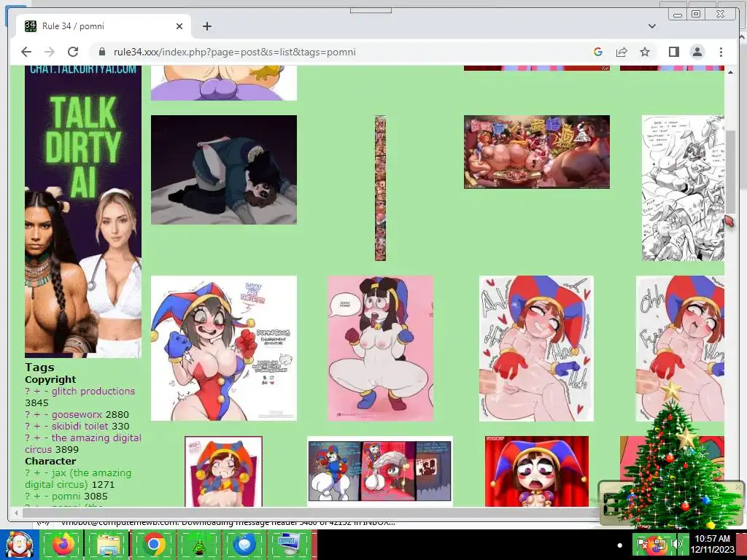The image size is (747, 560).
Task: Open the skibidi toilet tag
Action: click(80, 426)
